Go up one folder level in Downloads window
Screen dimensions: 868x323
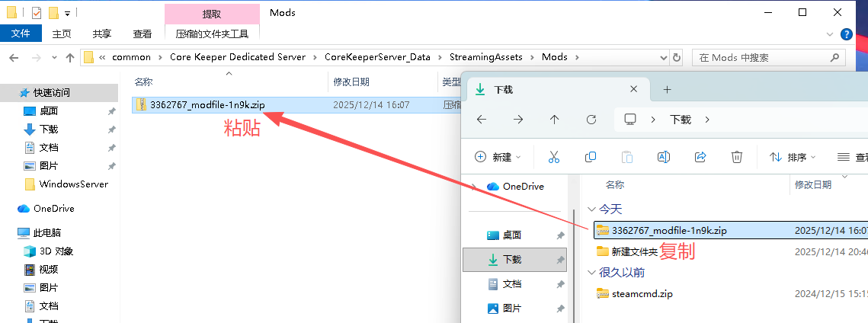(554, 120)
